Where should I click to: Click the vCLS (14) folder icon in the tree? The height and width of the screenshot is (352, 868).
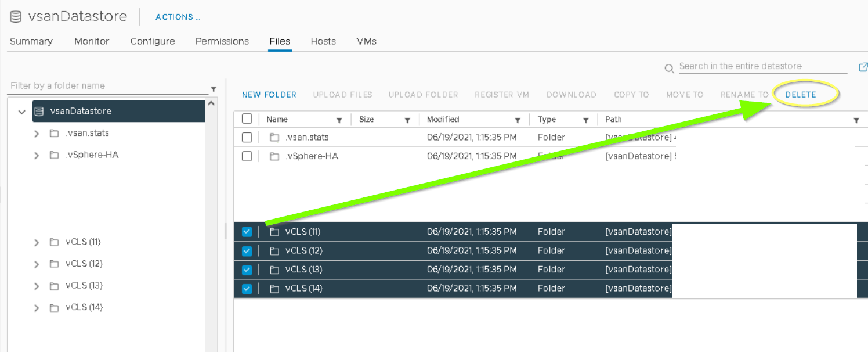55,307
